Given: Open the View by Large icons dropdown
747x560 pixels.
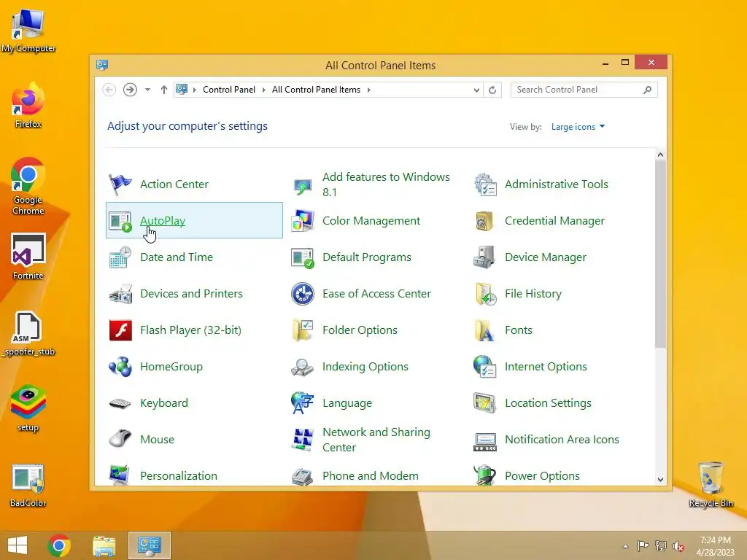Looking at the screenshot, I should pyautogui.click(x=578, y=127).
